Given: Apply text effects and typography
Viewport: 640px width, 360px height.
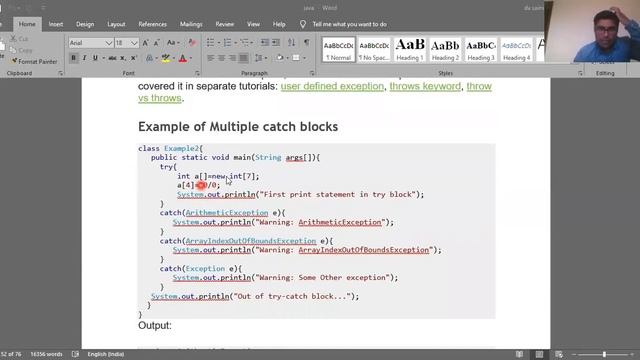Looking at the screenshot, I should point(150,58).
